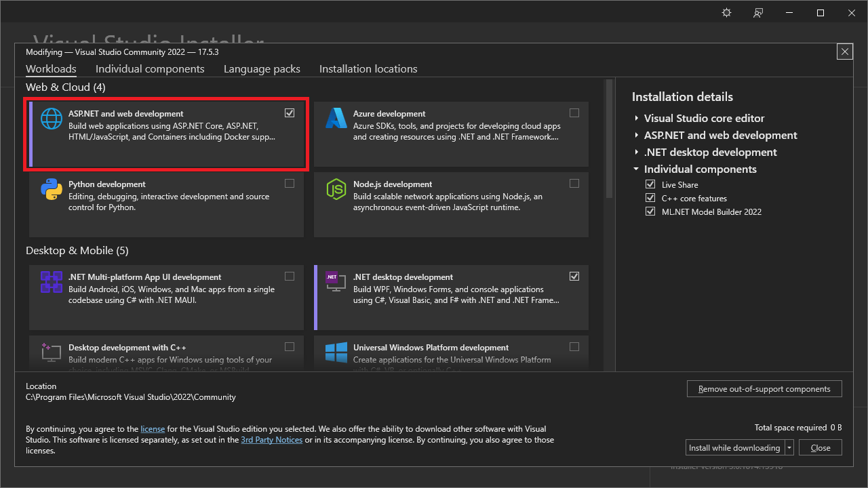Check the Python development workload
The height and width of the screenshot is (488, 868).
point(290,184)
